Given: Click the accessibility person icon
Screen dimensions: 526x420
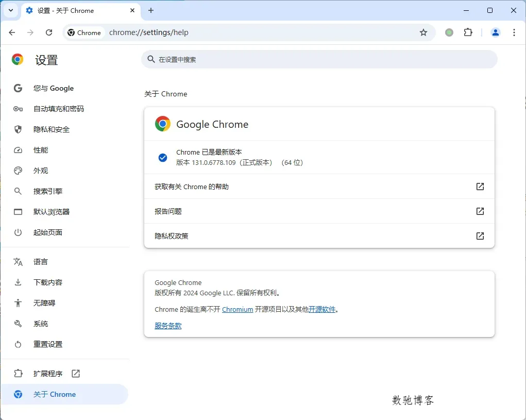Looking at the screenshot, I should point(18,303).
